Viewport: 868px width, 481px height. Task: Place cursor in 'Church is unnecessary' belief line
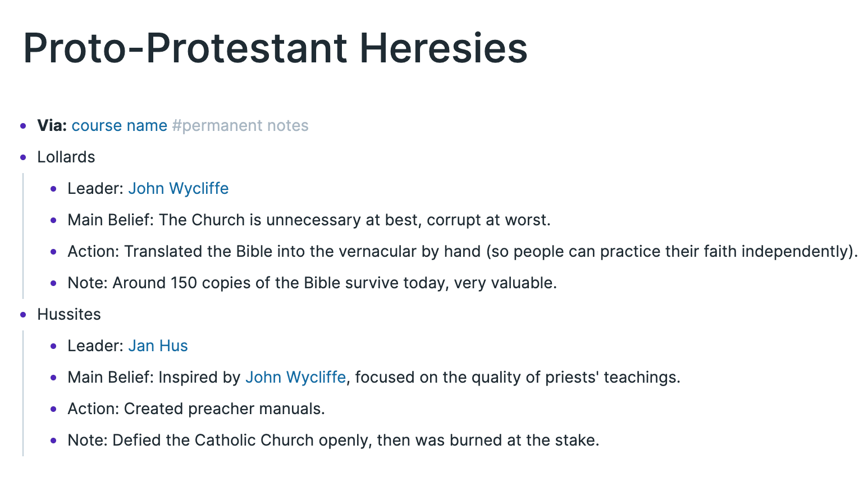[x=309, y=220]
